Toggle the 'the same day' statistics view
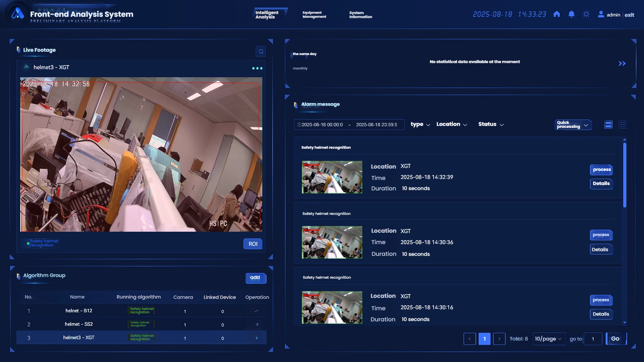Viewport: 644px width, 362px height. coord(304,54)
